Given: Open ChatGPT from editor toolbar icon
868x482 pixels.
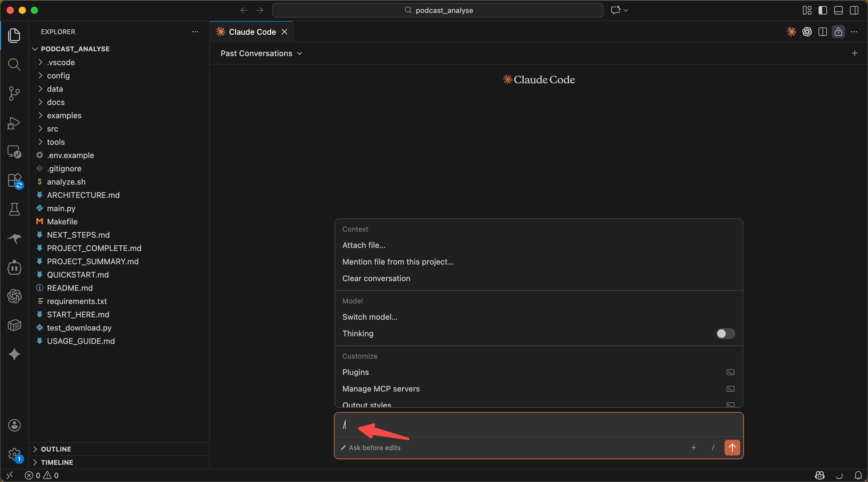Looking at the screenshot, I should (807, 32).
